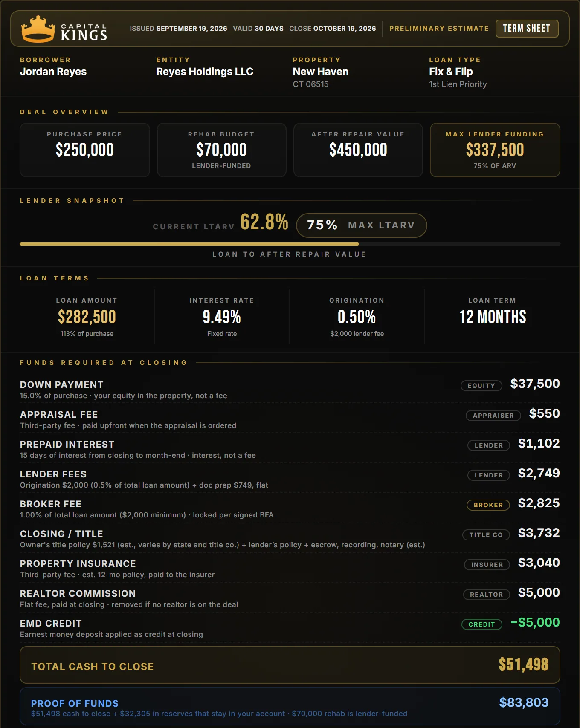Click the down payment amount $37,500
The width and height of the screenshot is (580, 728).
[x=535, y=384]
